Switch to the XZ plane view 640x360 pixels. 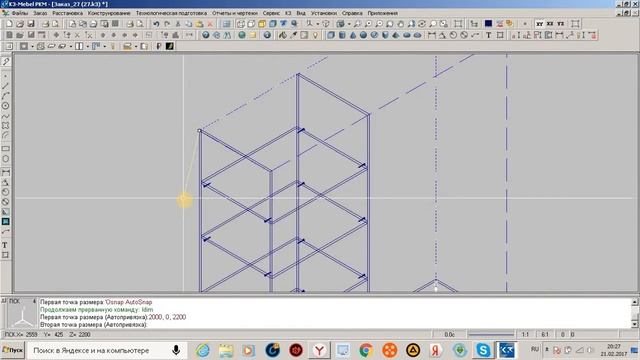550,24
